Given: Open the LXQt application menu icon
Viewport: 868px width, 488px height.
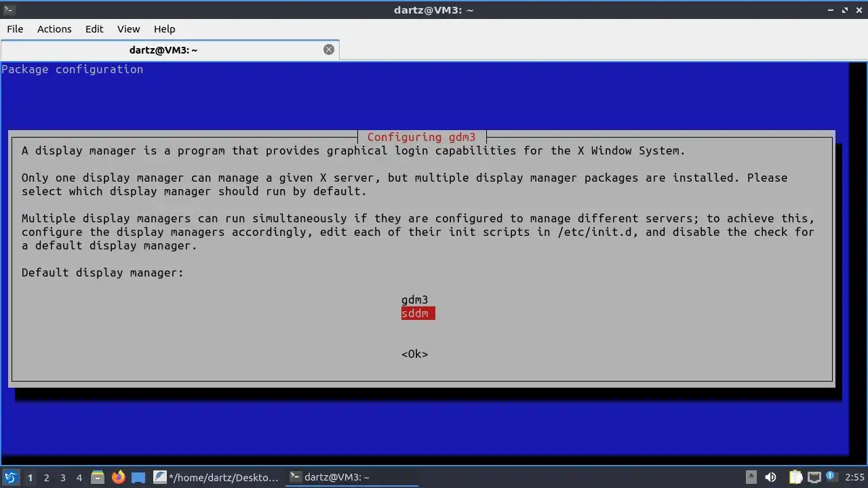Looking at the screenshot, I should (10, 477).
